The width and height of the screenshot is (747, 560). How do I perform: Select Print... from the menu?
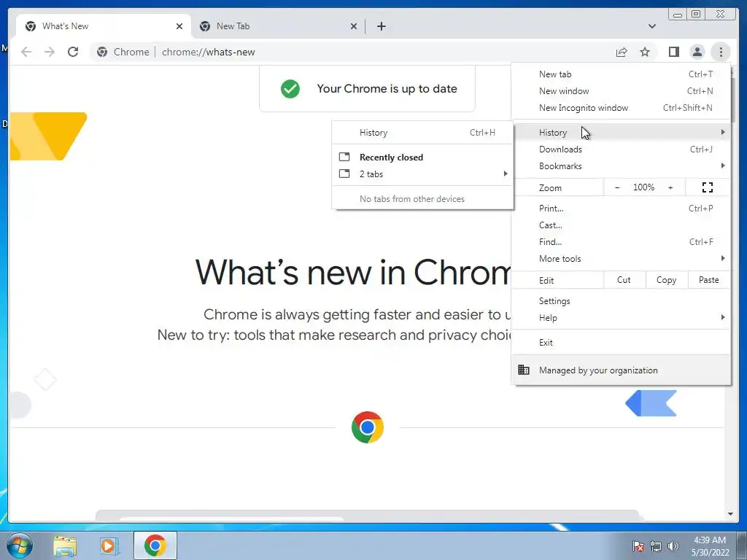622,209
